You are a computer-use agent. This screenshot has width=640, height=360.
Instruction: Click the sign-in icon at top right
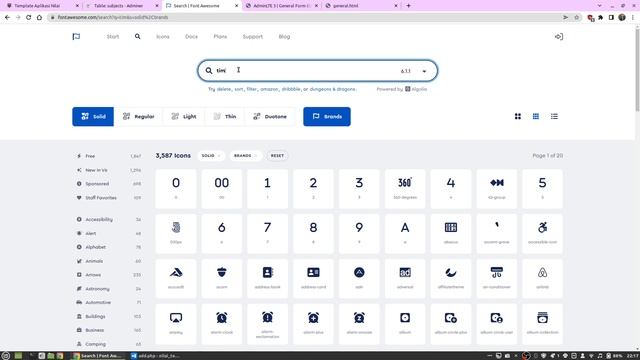559,37
